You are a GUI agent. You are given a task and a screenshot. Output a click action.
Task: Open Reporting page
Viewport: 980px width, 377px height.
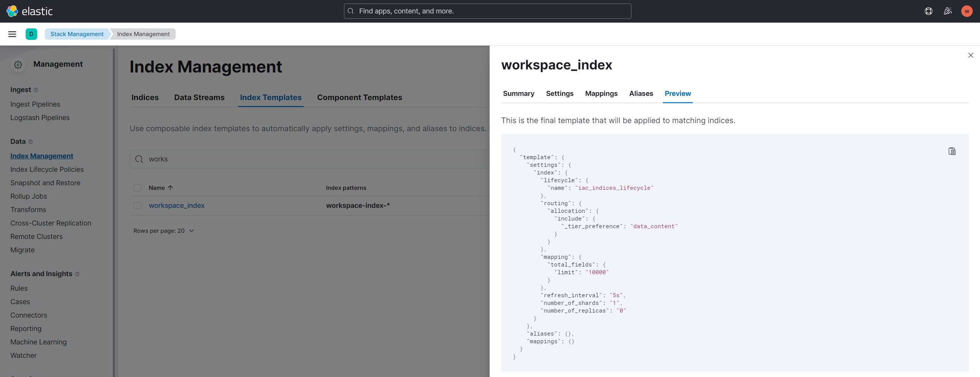pos(26,329)
